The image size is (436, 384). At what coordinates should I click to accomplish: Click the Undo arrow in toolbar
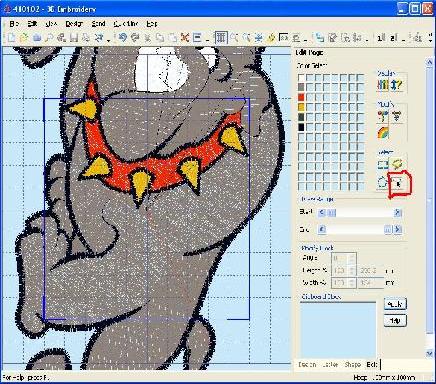click(123, 38)
